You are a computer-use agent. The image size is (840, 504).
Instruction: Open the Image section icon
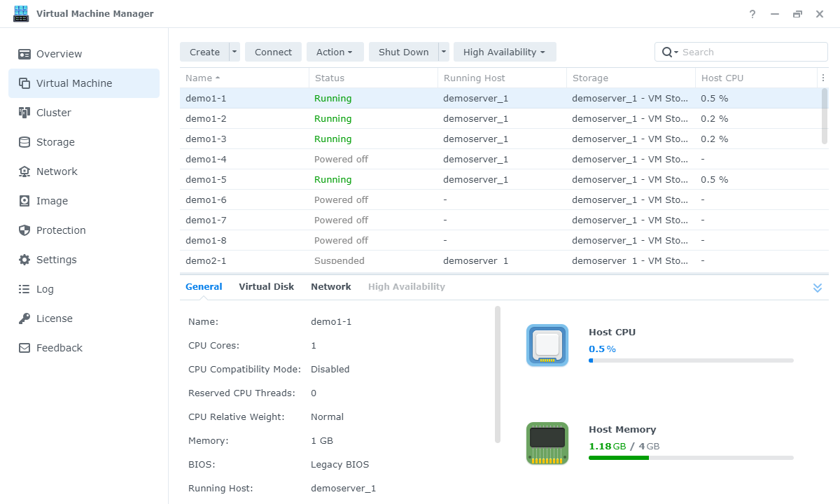click(24, 201)
